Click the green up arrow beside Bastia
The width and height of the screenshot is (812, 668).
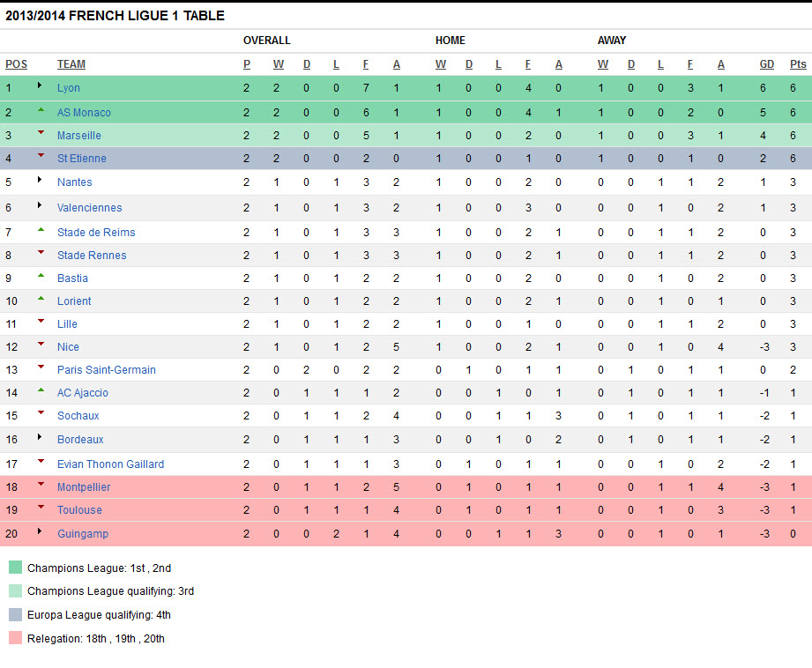pyautogui.click(x=41, y=276)
